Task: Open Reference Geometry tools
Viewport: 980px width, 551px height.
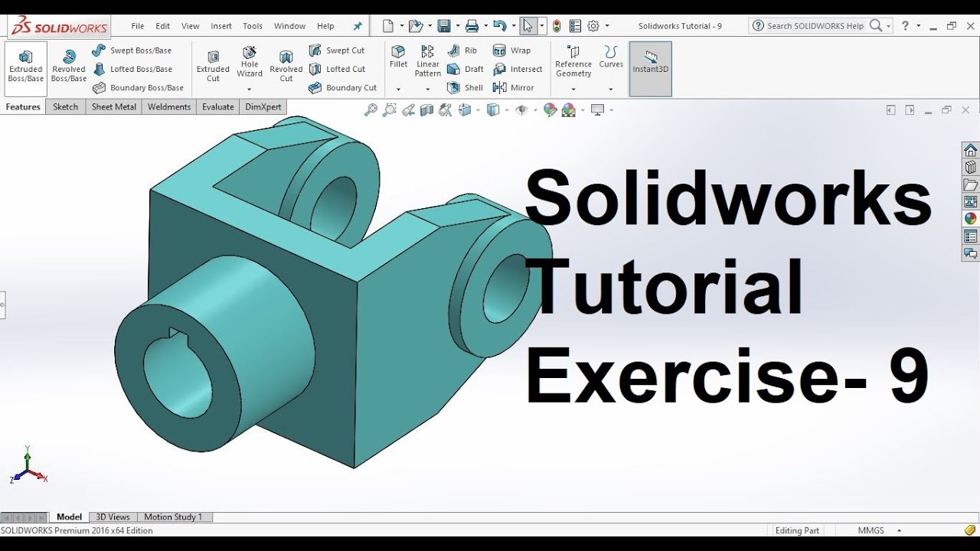Action: pyautogui.click(x=573, y=61)
